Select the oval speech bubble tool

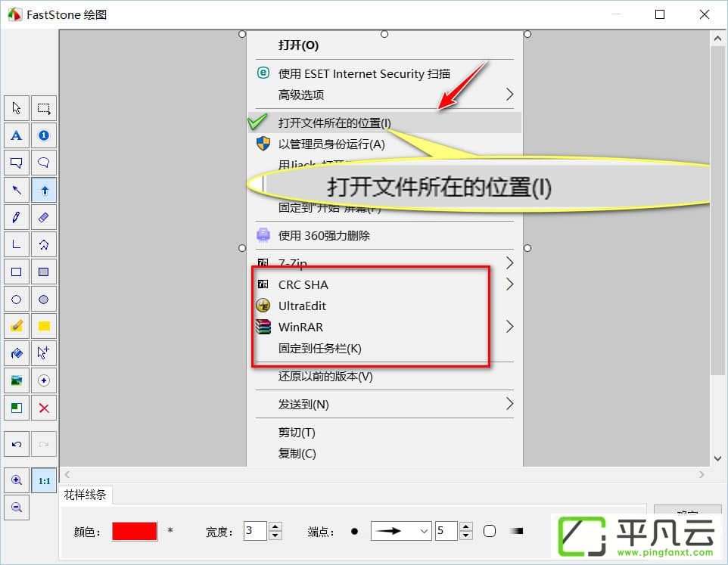click(x=44, y=163)
